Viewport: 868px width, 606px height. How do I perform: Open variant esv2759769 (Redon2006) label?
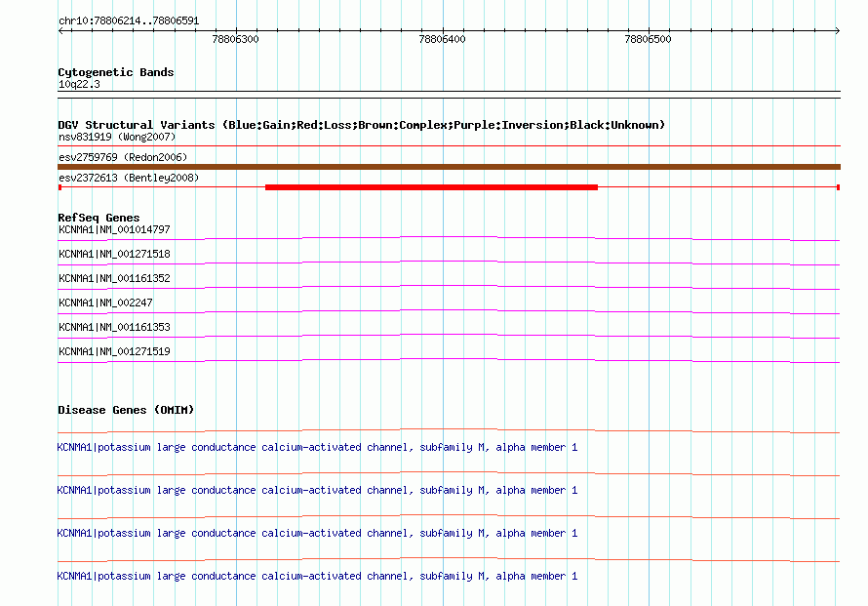(x=123, y=157)
